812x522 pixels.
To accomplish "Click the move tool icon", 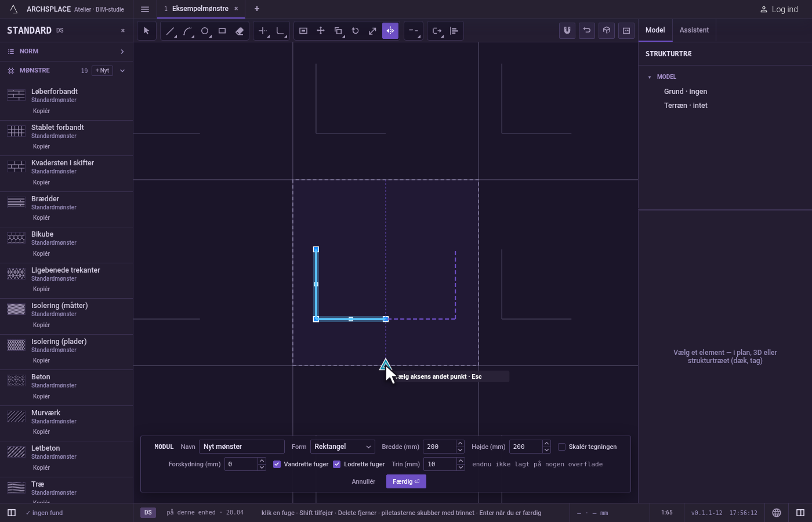I will (x=321, y=31).
